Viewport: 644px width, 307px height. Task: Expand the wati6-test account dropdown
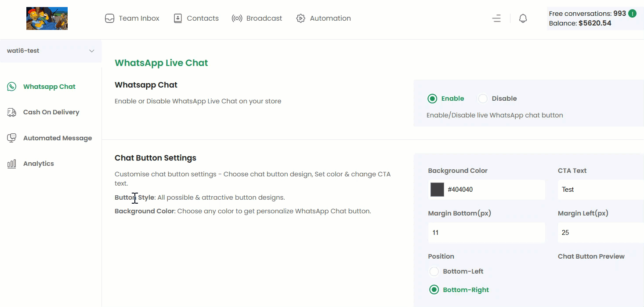(51, 51)
